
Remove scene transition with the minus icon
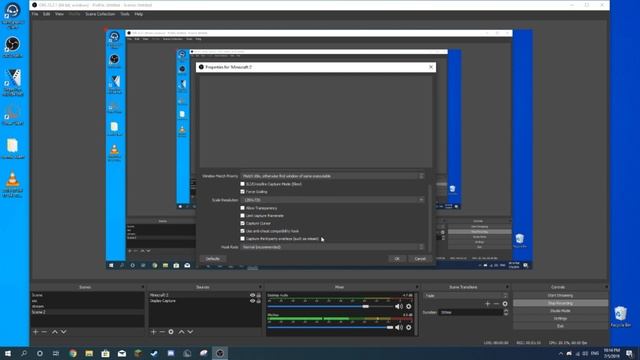click(x=496, y=304)
